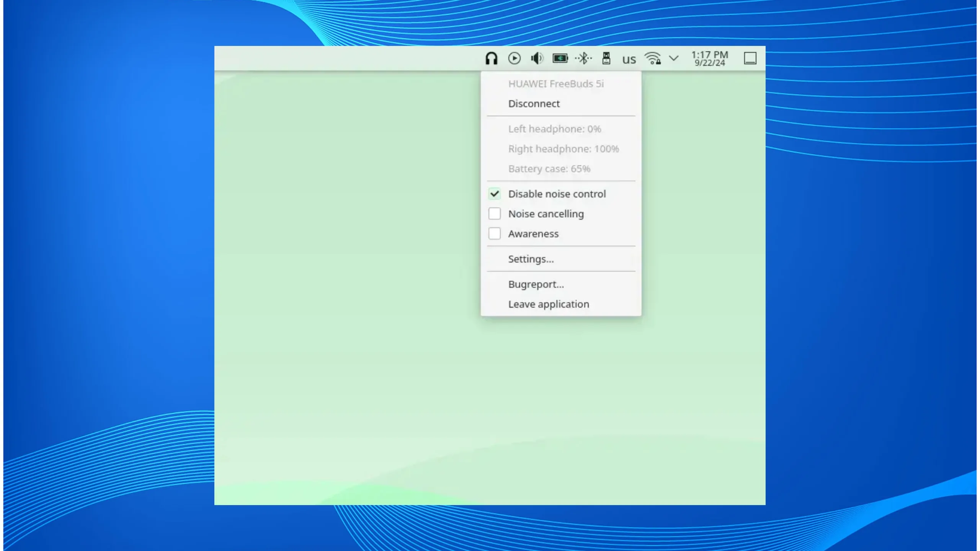Click the HUAWEI FreeBuds 5i header text
This screenshot has width=980, height=551.
coord(556,84)
